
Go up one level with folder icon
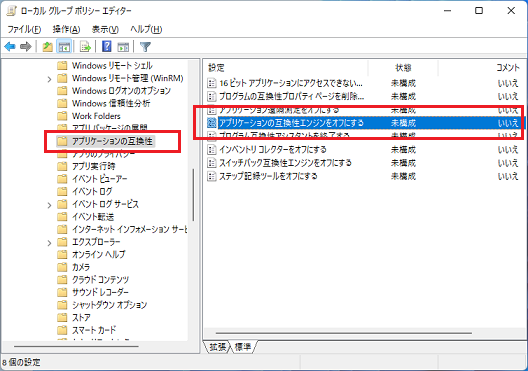(x=47, y=46)
